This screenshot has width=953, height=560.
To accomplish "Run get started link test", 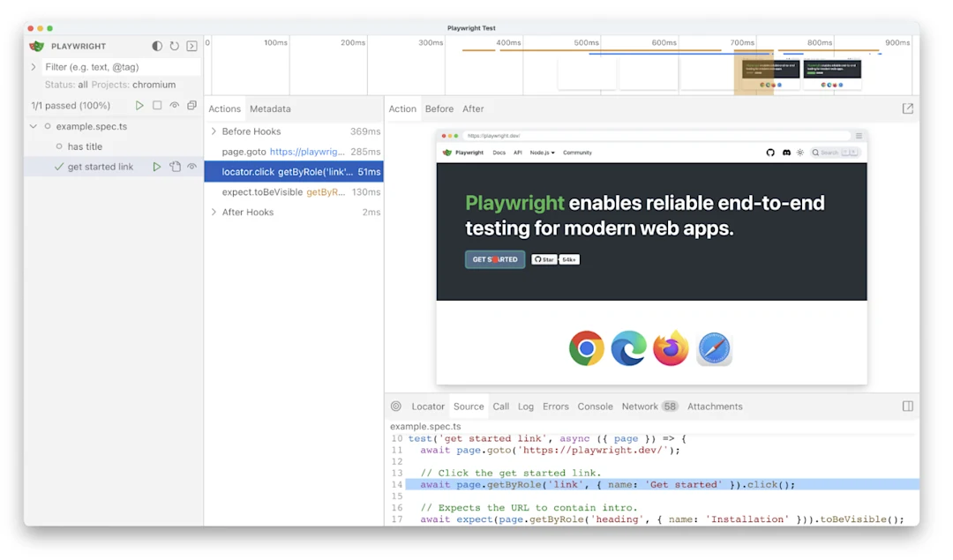I will click(x=157, y=167).
